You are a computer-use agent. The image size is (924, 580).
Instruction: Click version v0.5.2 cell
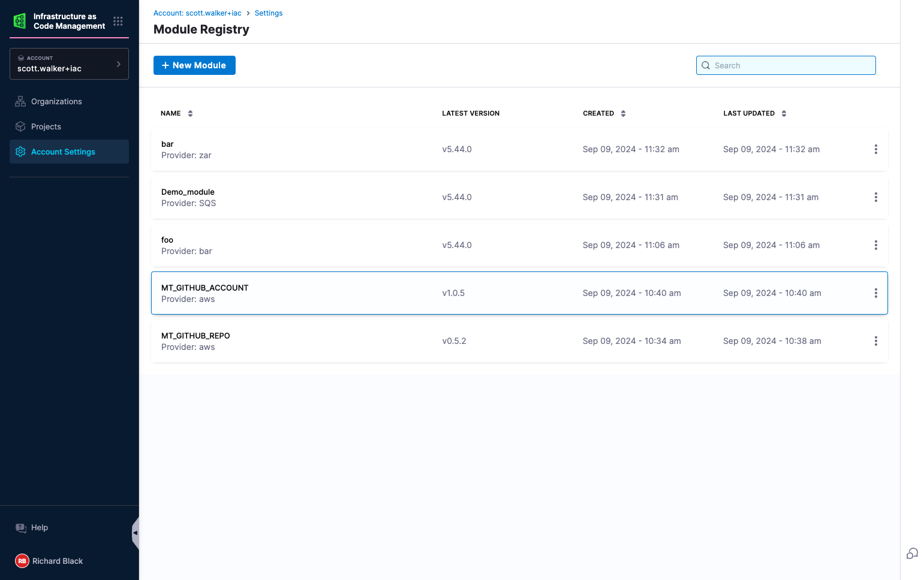[454, 341]
